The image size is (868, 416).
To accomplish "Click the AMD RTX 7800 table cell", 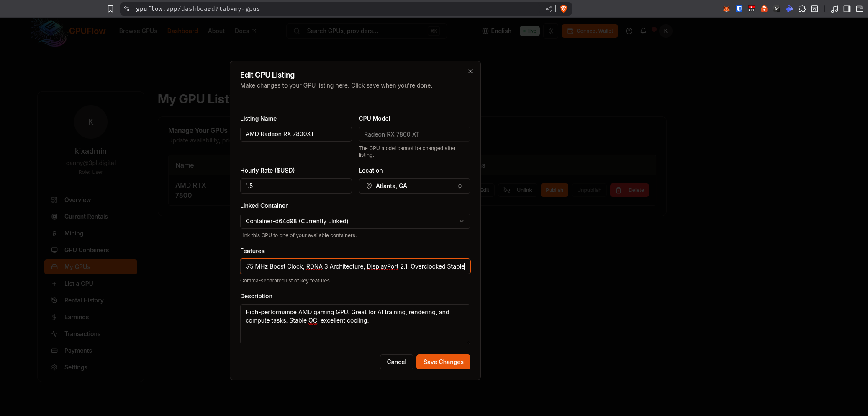I will pyautogui.click(x=191, y=190).
